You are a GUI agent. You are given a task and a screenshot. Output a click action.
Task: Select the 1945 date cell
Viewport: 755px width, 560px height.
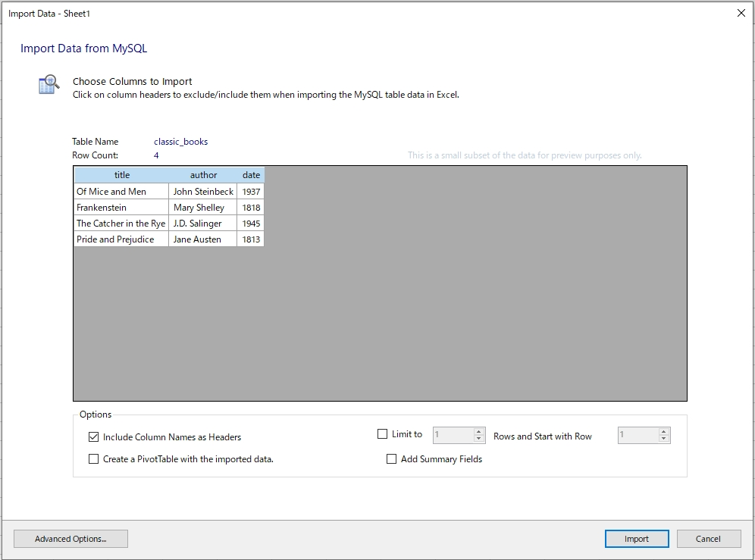[x=251, y=224]
